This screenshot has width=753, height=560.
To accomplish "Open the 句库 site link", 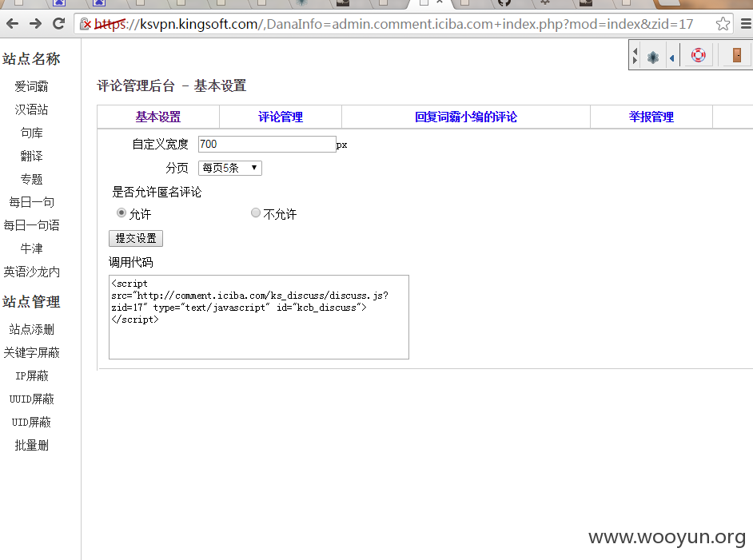I will pyautogui.click(x=32, y=133).
